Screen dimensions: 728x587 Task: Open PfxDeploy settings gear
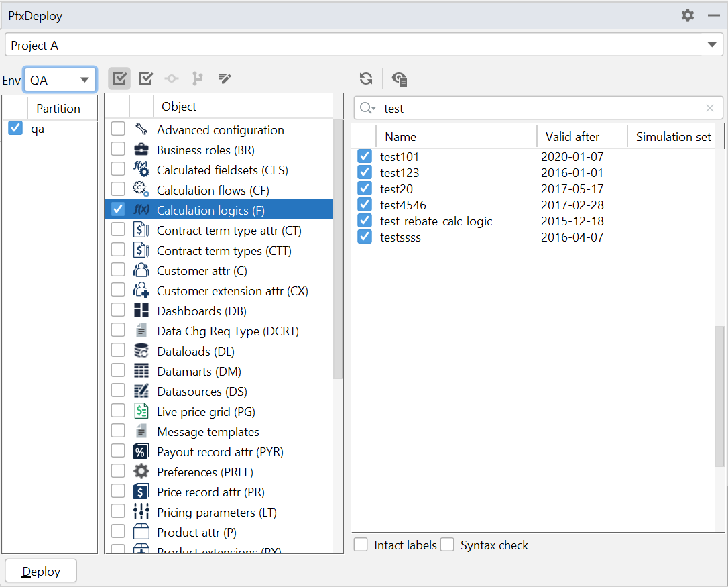(x=688, y=15)
